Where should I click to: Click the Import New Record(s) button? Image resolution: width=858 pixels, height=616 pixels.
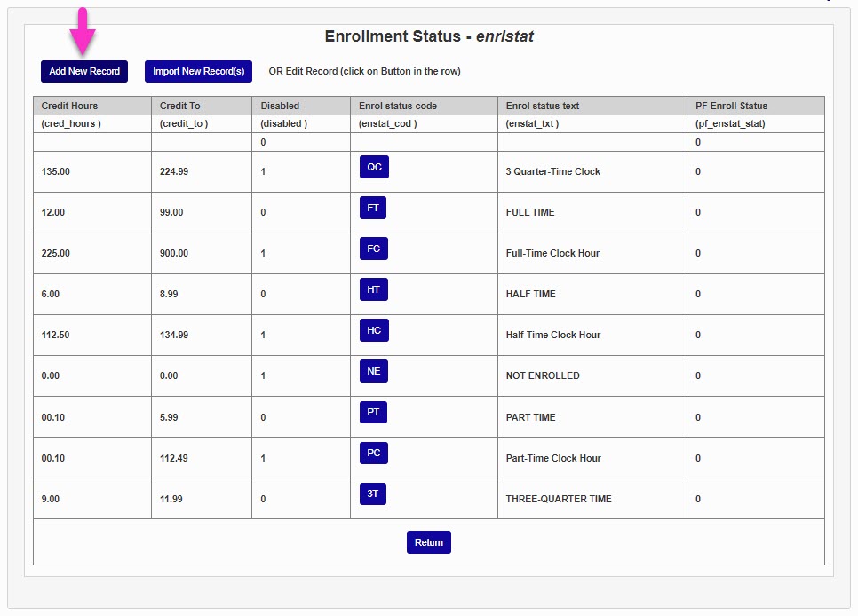point(197,71)
